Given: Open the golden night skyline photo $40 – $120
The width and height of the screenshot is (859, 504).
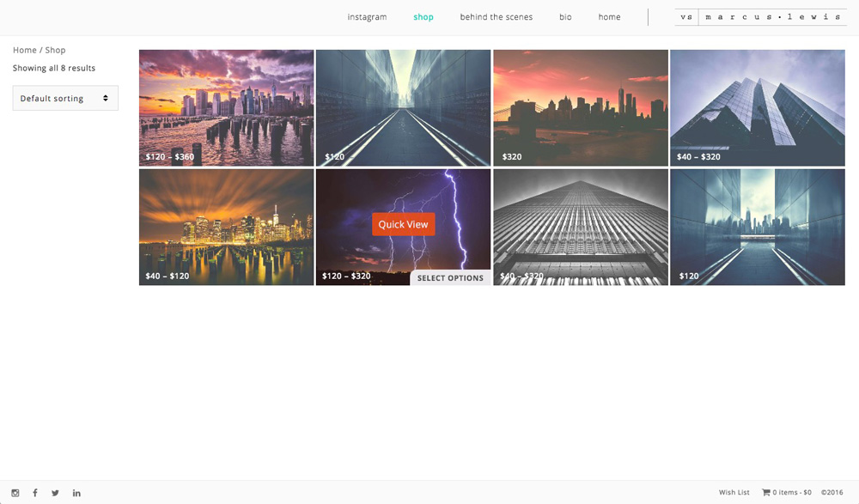Looking at the screenshot, I should tap(226, 227).
